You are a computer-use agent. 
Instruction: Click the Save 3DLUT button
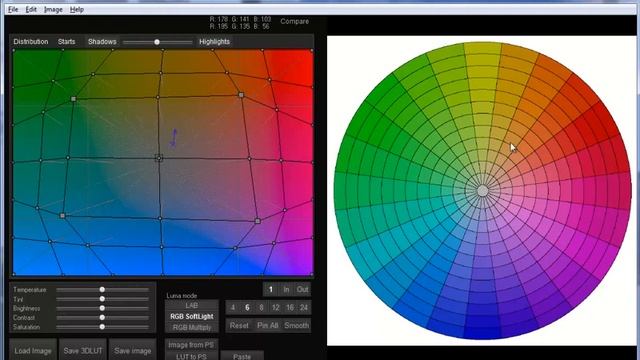click(x=83, y=351)
